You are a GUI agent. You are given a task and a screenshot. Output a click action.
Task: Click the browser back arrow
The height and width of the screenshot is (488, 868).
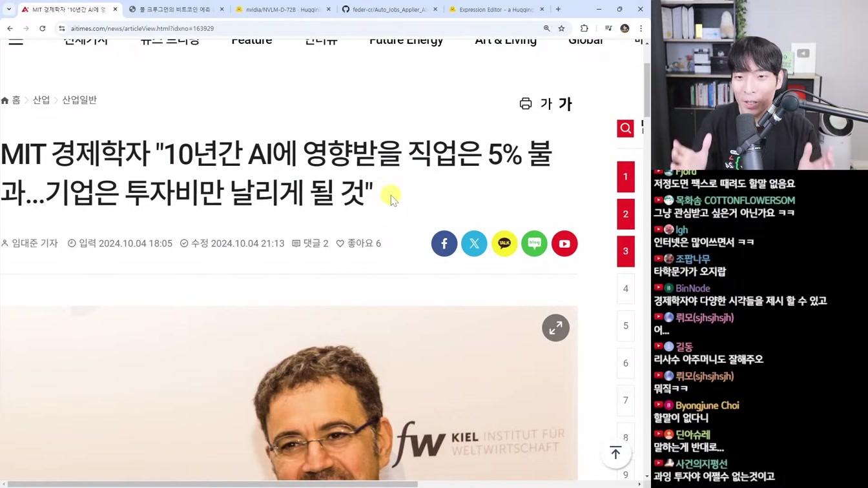(x=10, y=28)
